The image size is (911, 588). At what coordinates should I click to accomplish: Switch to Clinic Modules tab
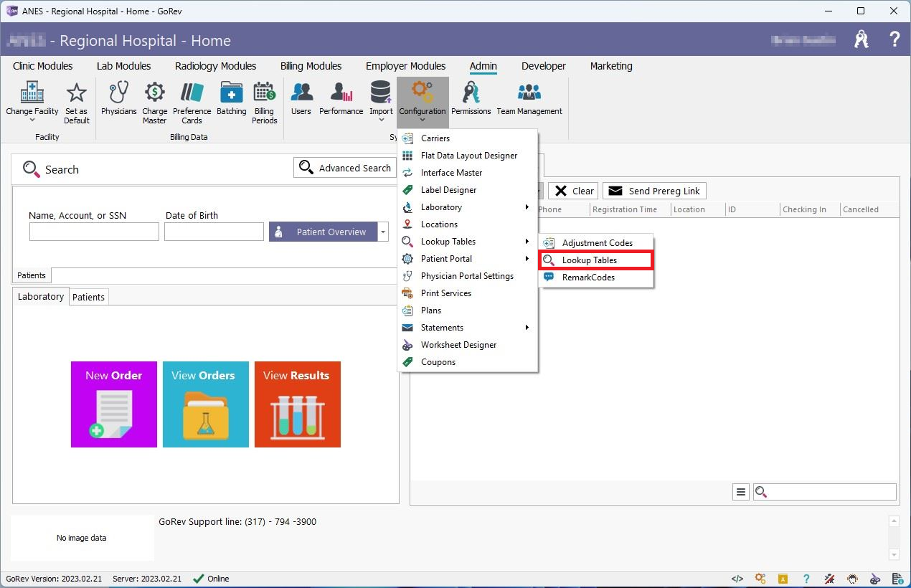tap(43, 66)
